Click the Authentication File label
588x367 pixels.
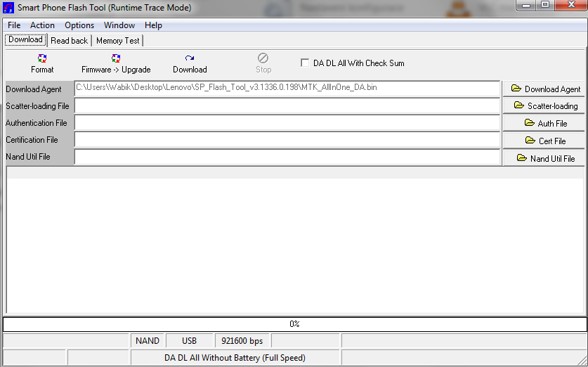coord(37,123)
